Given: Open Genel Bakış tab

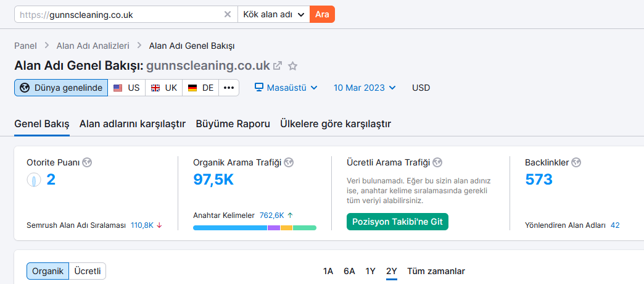Looking at the screenshot, I should click(42, 123).
